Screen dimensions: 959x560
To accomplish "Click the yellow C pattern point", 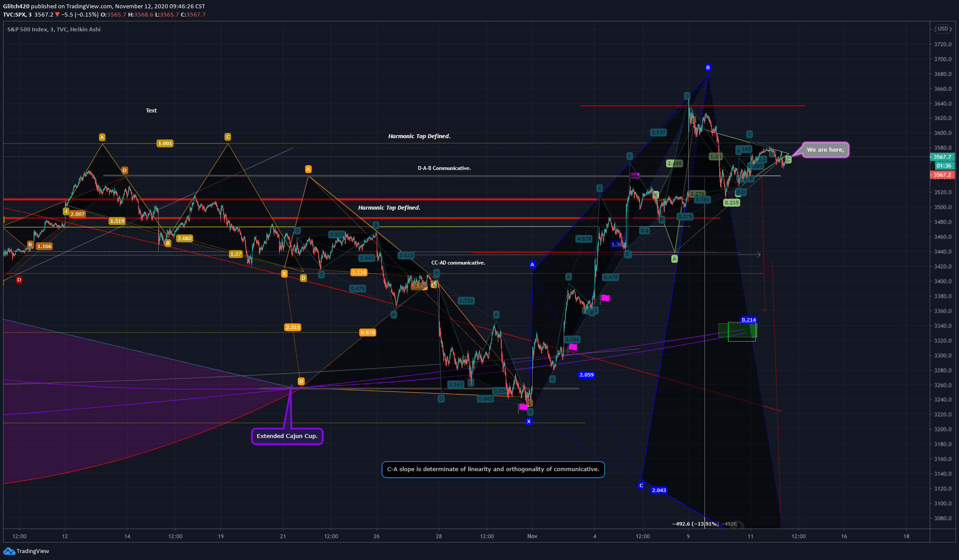I will [x=228, y=137].
